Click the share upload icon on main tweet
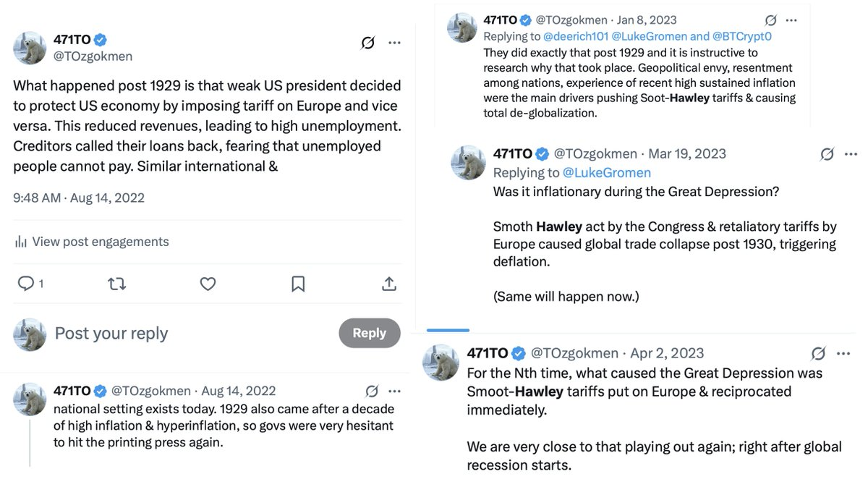 coord(388,284)
